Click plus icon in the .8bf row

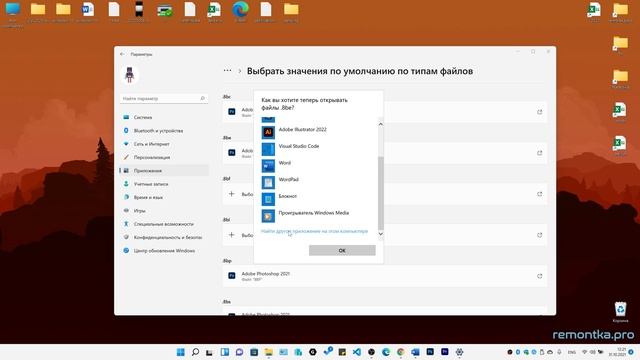point(231,194)
